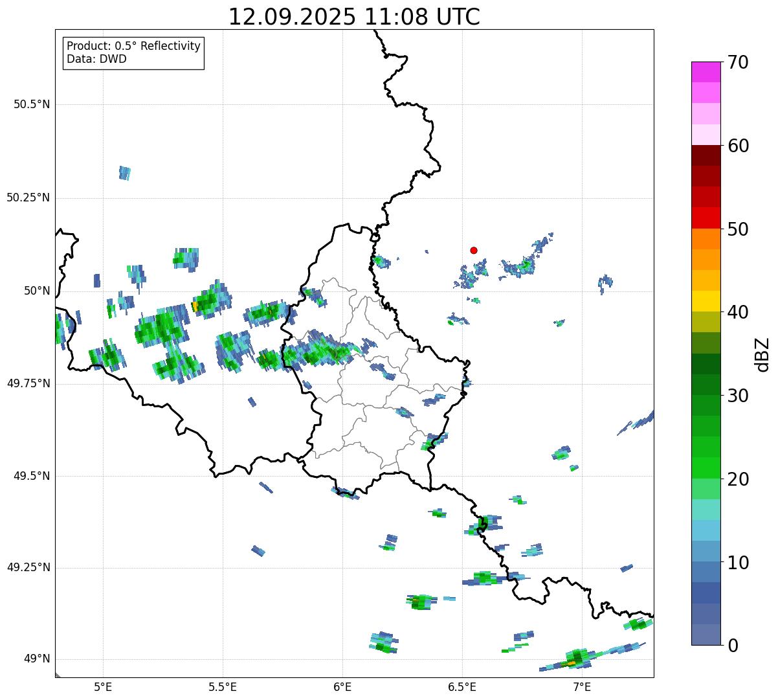
Task: Click the plot title 12.09.2025 11:08 UTC
Action: pos(354,17)
